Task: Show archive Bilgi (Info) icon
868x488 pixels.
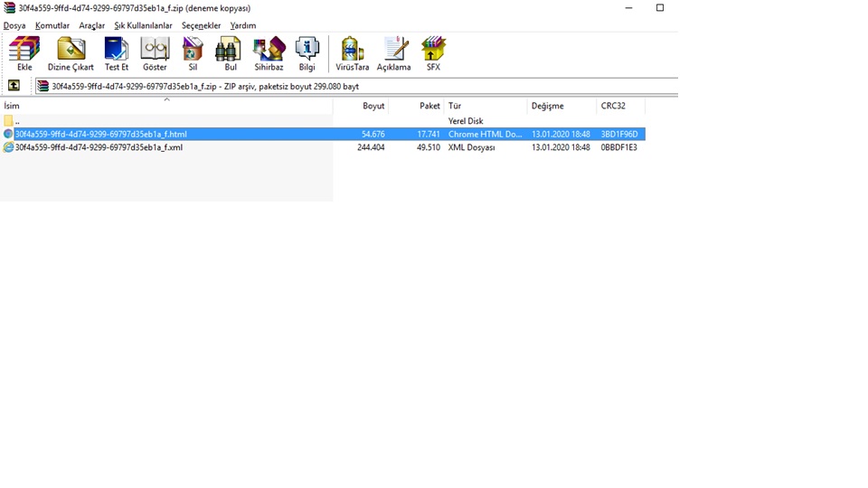Action: click(307, 53)
